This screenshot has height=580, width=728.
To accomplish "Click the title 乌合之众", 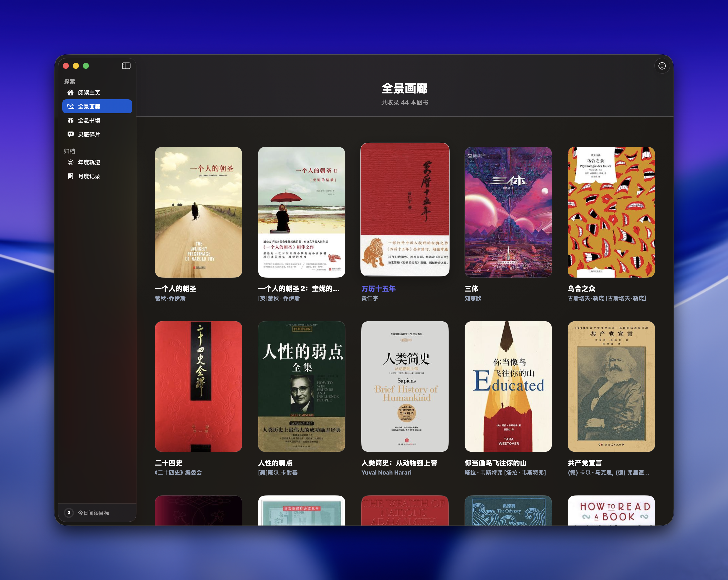I will [582, 289].
